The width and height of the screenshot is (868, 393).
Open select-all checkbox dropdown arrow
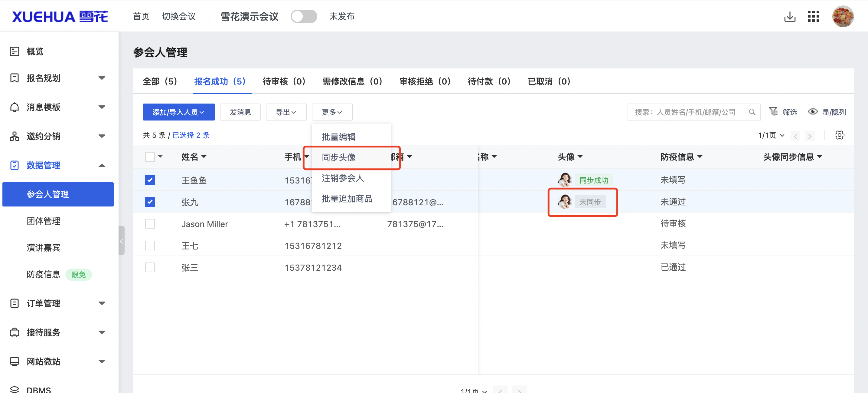pyautogui.click(x=160, y=156)
